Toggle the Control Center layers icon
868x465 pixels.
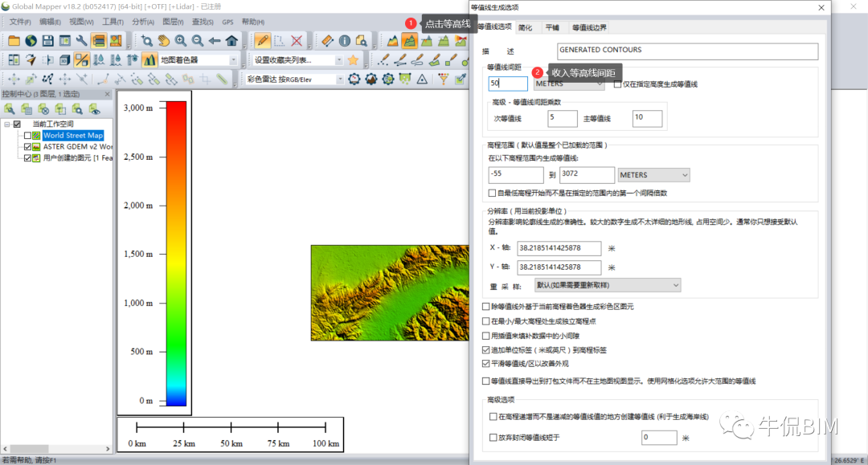tap(99, 40)
